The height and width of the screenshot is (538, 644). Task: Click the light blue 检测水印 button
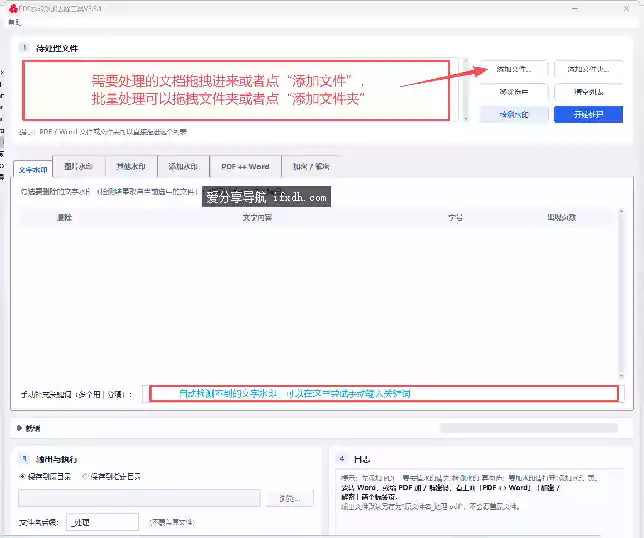[x=513, y=115]
